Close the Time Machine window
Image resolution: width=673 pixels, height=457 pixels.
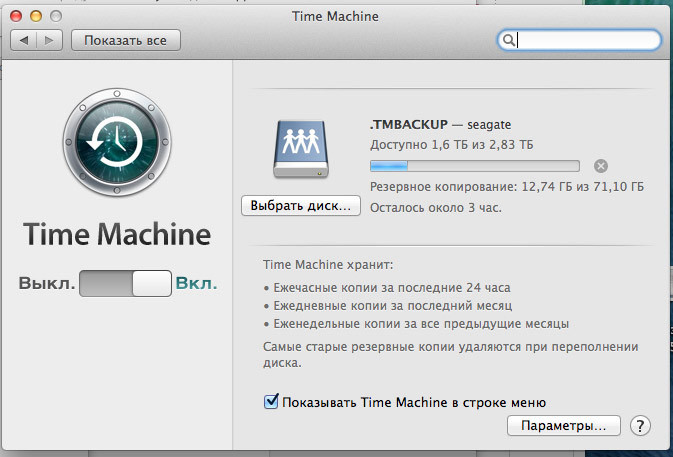pyautogui.click(x=16, y=15)
